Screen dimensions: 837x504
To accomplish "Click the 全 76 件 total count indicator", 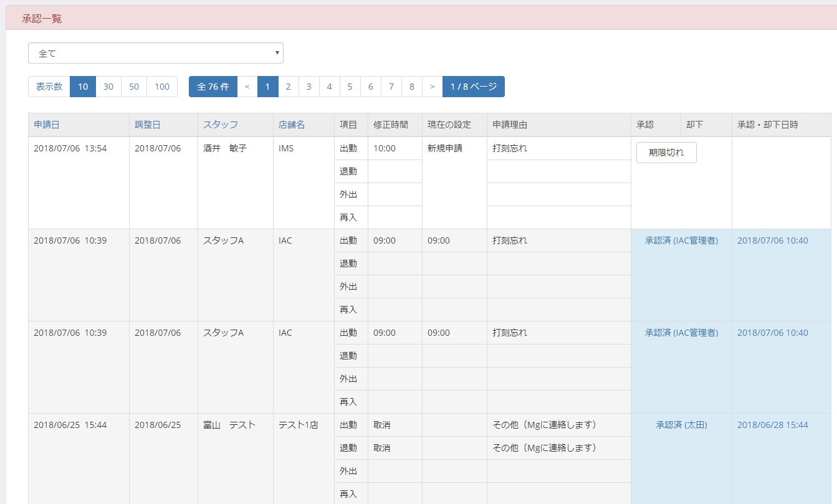I will click(213, 87).
